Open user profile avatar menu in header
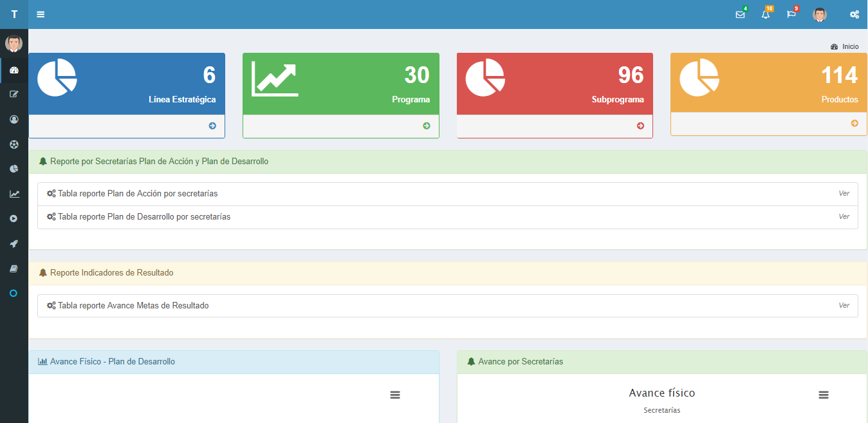The image size is (868, 423). [819, 15]
